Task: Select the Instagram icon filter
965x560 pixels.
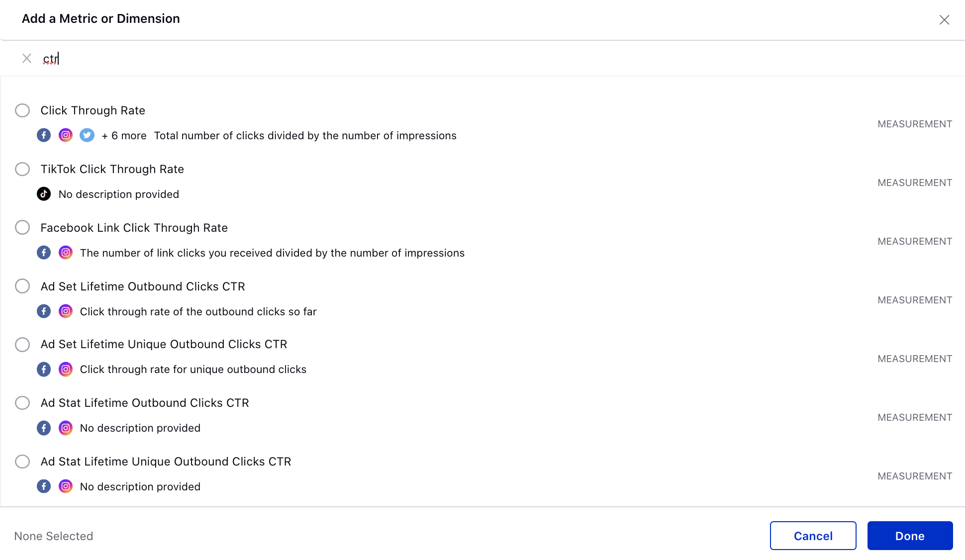Action: coord(65,136)
